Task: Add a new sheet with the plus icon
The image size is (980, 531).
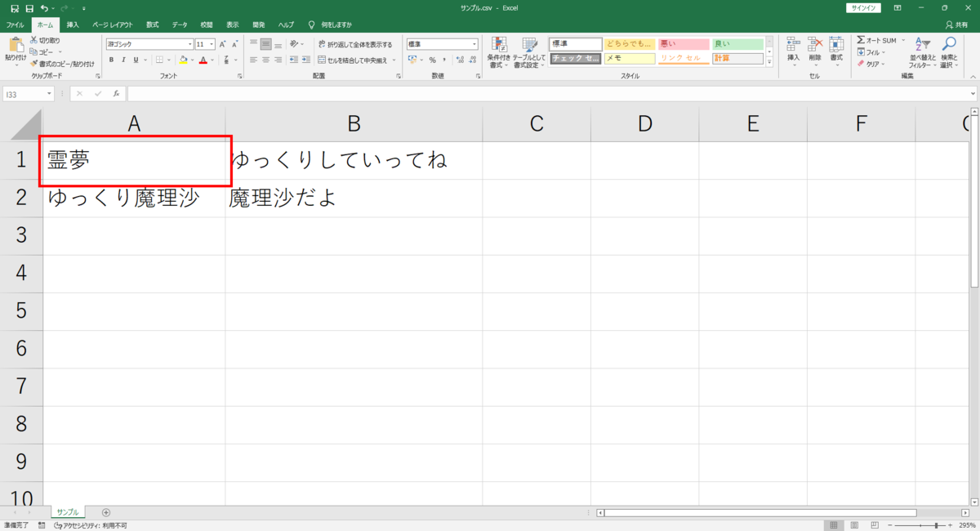Action: 106,512
